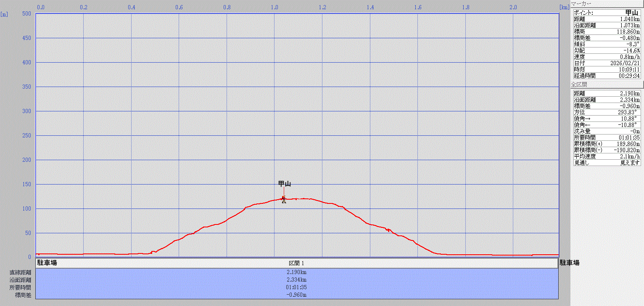Click the マーカー panel header

pos(581,4)
